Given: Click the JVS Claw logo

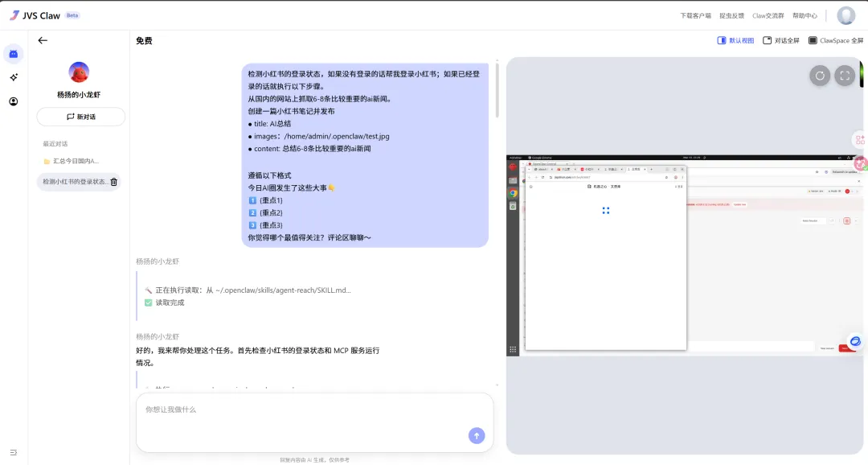Looking at the screenshot, I should (35, 15).
